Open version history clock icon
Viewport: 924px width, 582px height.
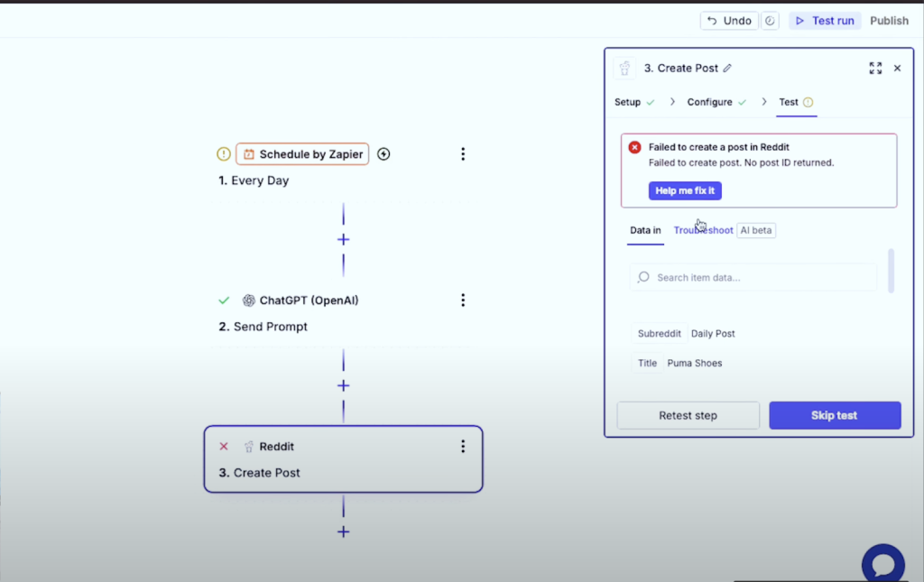(x=770, y=21)
